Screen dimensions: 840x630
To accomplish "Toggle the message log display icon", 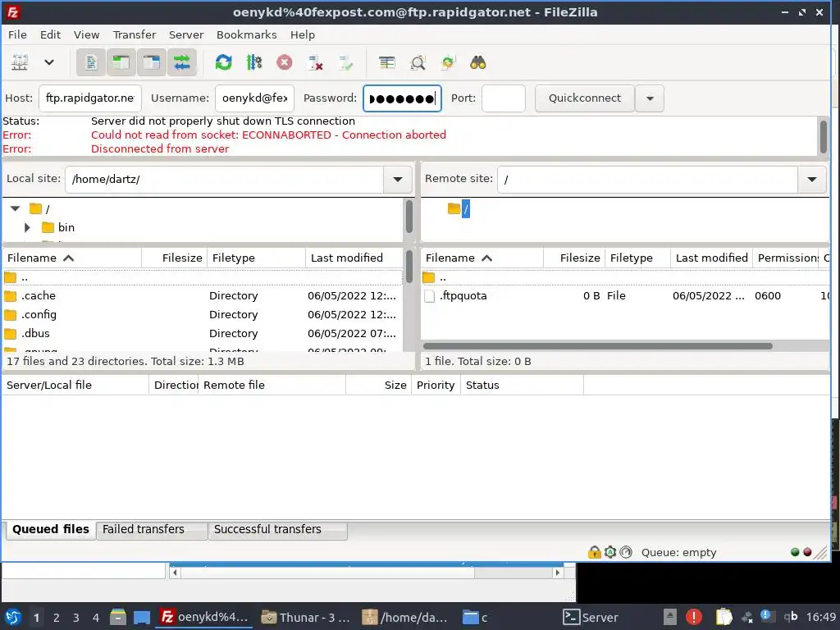I will click(91, 62).
